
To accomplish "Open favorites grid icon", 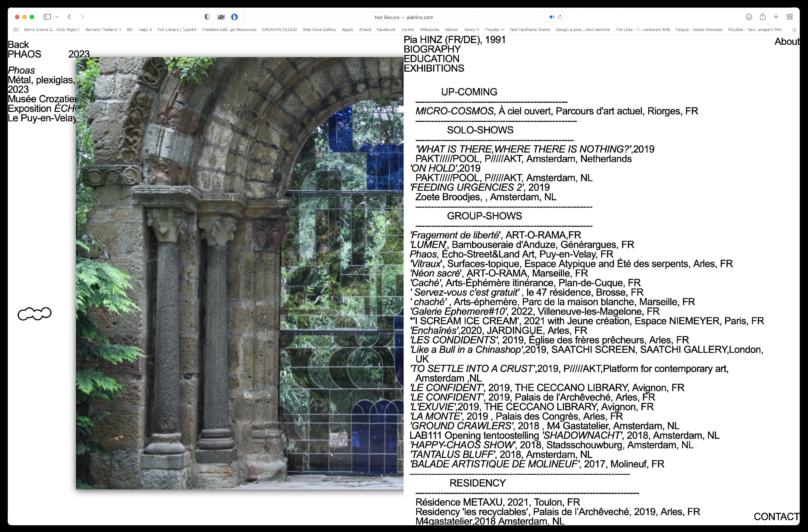I will coord(16,30).
